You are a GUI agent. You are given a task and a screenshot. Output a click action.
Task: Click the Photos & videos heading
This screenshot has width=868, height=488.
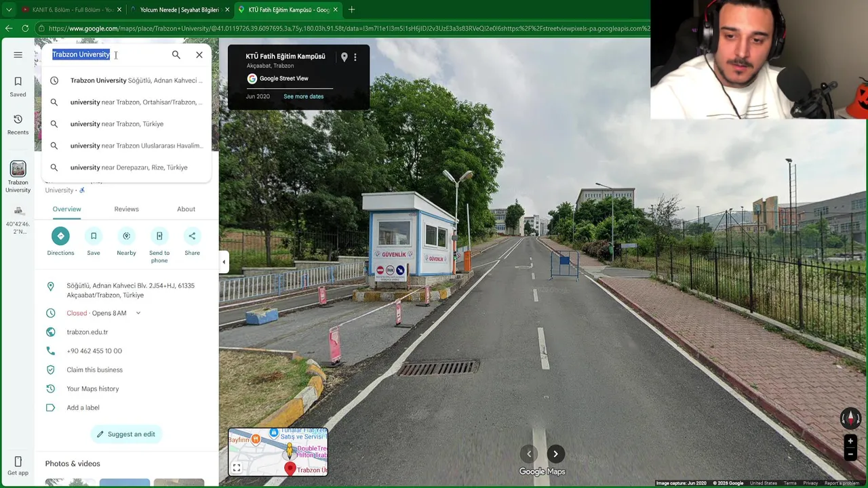tap(73, 464)
